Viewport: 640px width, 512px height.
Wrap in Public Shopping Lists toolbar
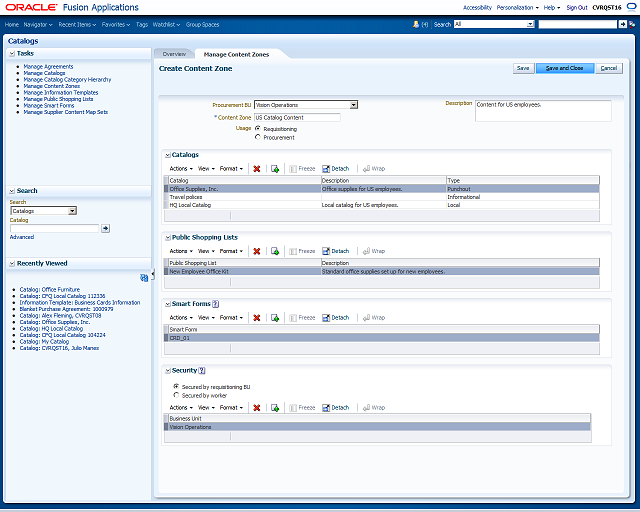click(x=374, y=251)
